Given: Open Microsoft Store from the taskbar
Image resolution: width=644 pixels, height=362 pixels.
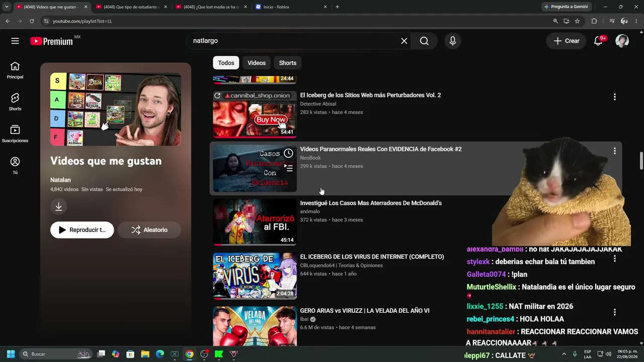Looking at the screenshot, I should click(x=130, y=354).
